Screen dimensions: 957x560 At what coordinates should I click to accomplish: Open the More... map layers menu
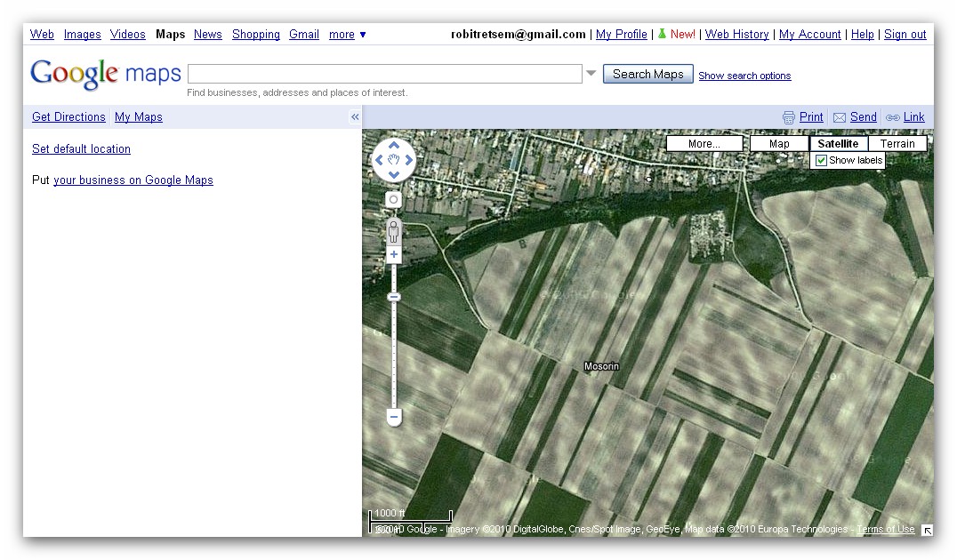pos(704,144)
